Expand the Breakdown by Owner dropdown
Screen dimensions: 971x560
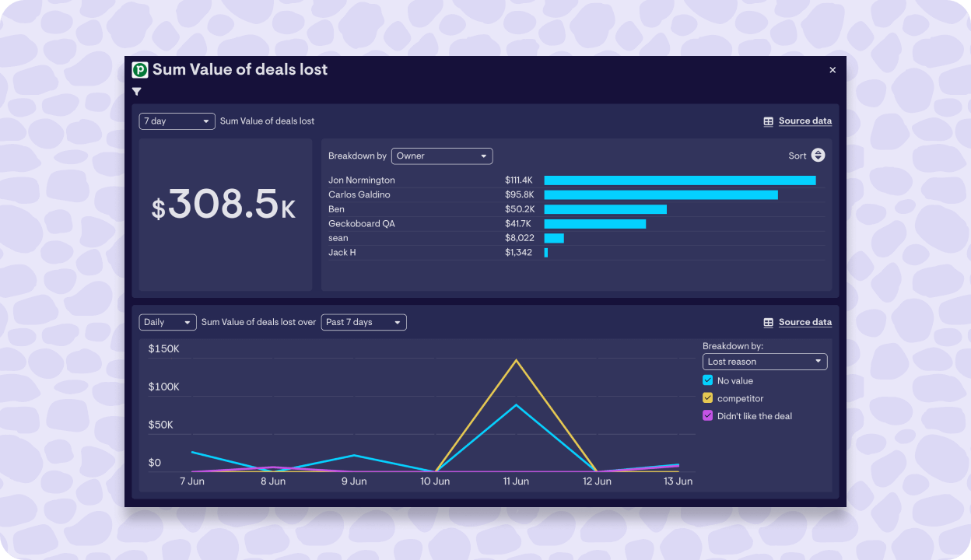(442, 156)
